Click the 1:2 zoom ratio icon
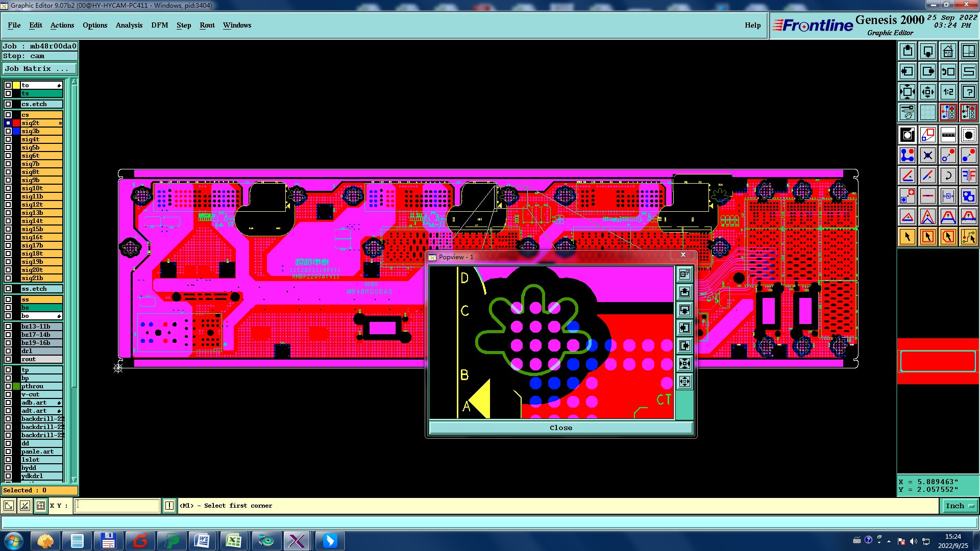This screenshot has height=551, width=980. click(x=948, y=92)
